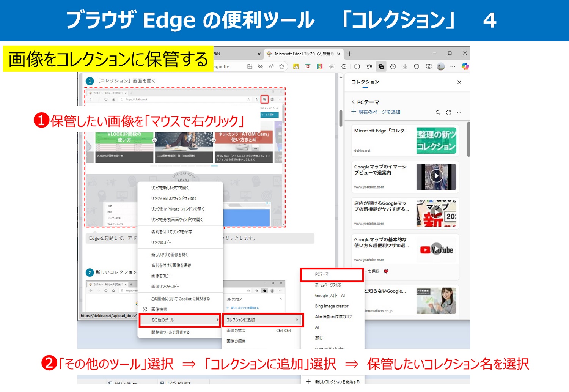The image size is (569, 392).
Task: Open the Favorites list icon
Action: pos(369,66)
